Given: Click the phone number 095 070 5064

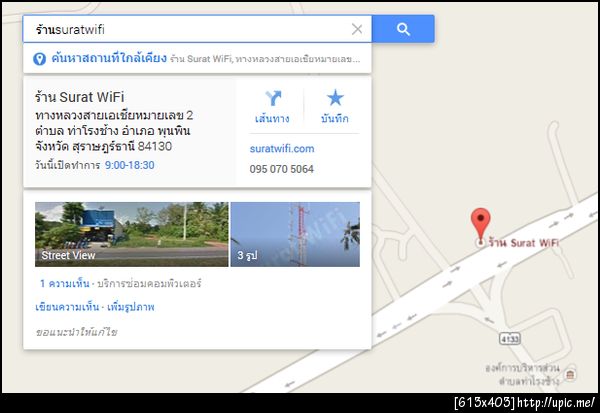Looking at the screenshot, I should coord(282,169).
